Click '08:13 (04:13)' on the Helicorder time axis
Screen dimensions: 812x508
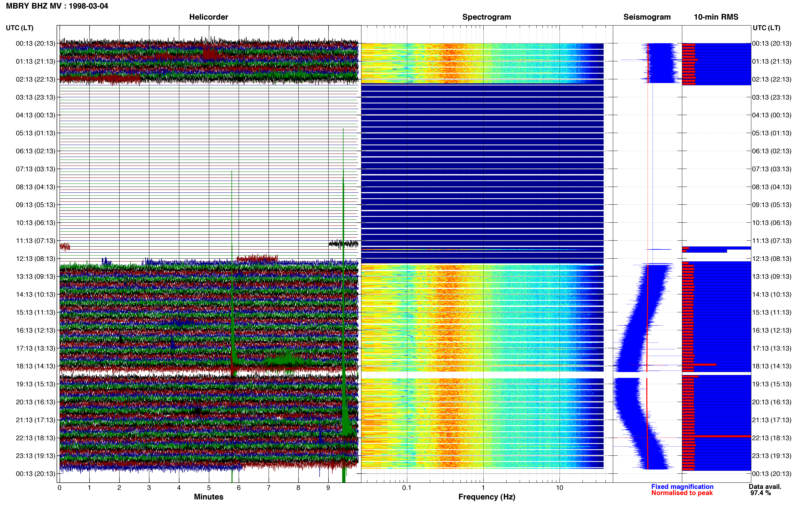coord(35,187)
